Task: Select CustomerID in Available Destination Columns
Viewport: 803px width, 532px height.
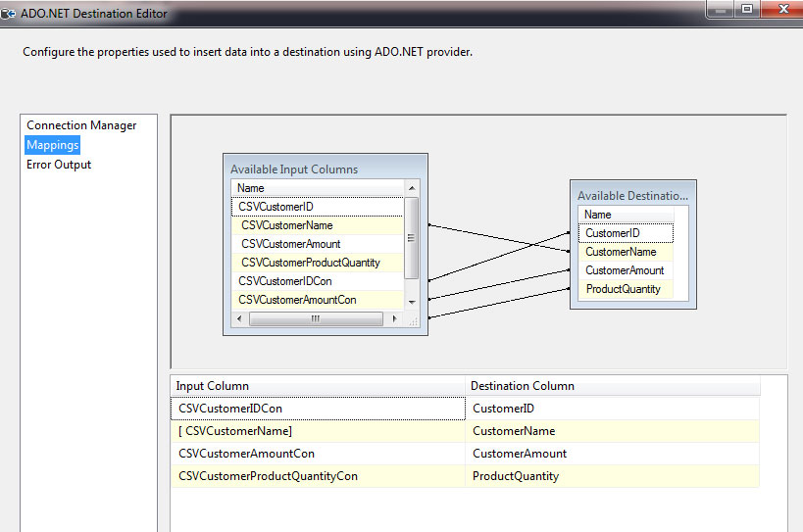Action: point(626,233)
